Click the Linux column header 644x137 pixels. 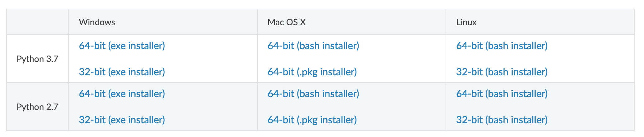coord(466,22)
